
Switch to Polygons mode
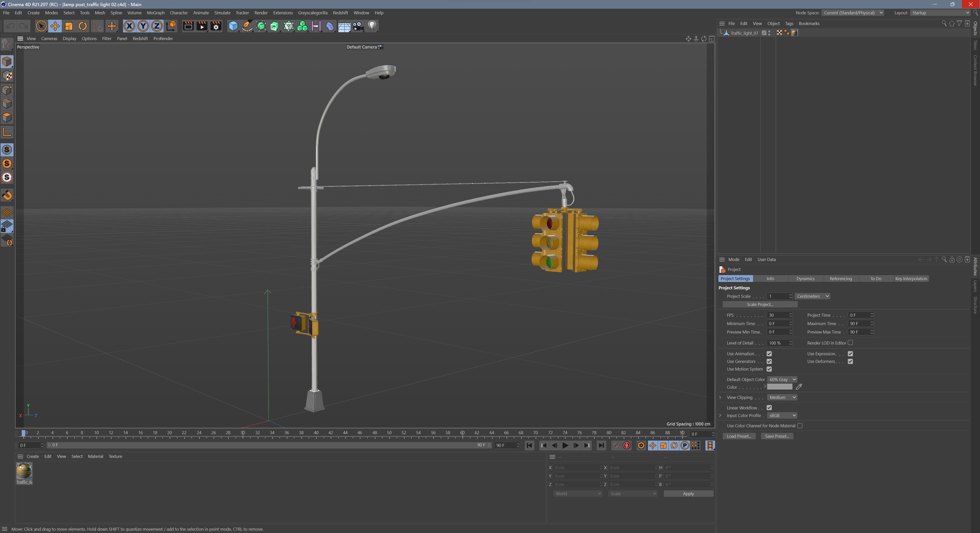coord(7,118)
